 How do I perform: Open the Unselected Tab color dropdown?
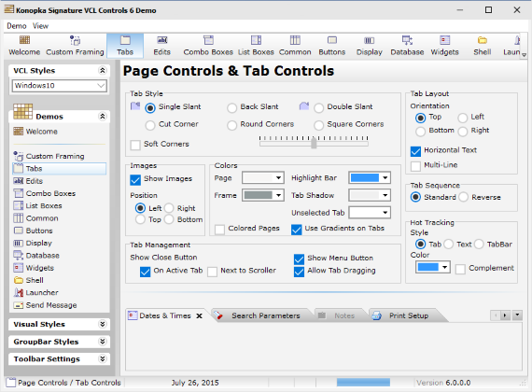(x=370, y=213)
